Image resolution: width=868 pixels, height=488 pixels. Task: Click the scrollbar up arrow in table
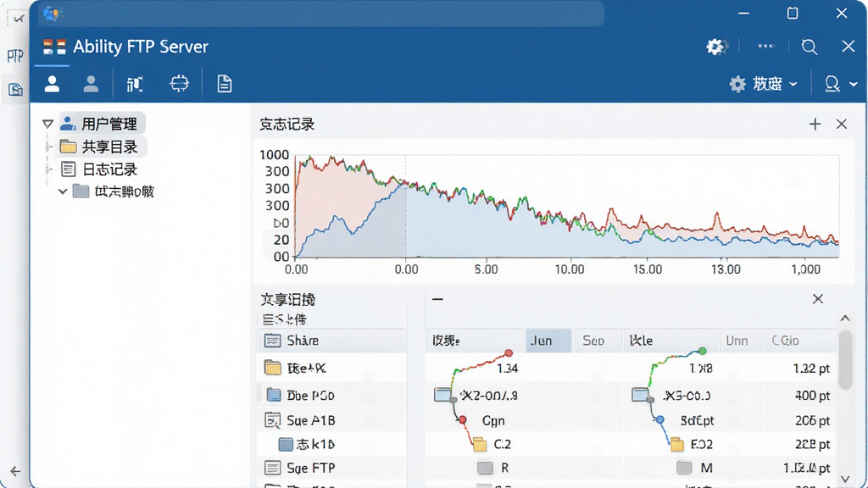point(845,319)
